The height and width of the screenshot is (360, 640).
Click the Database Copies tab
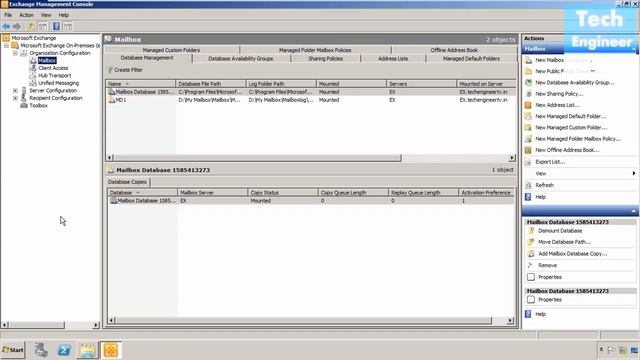point(127,182)
